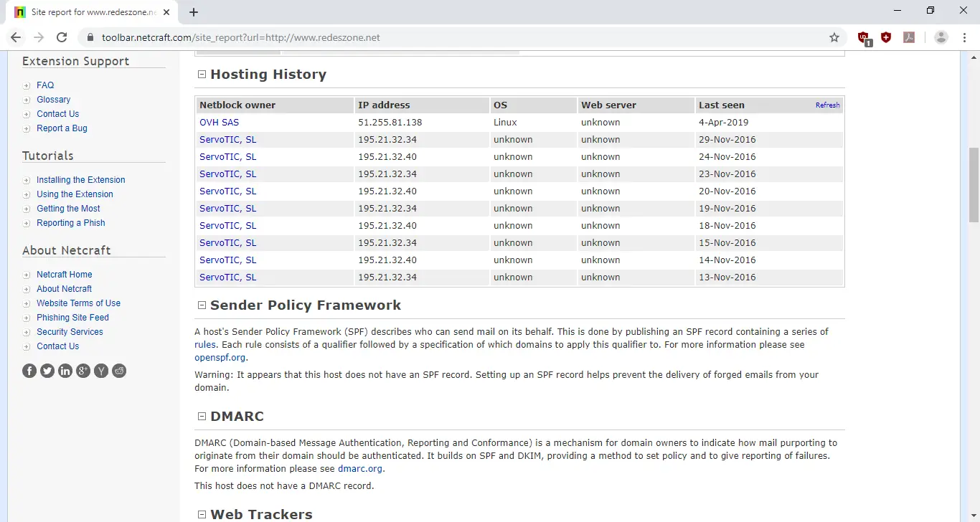
Task: Open the Adobe Acrobat extension icon
Action: pyautogui.click(x=909, y=37)
